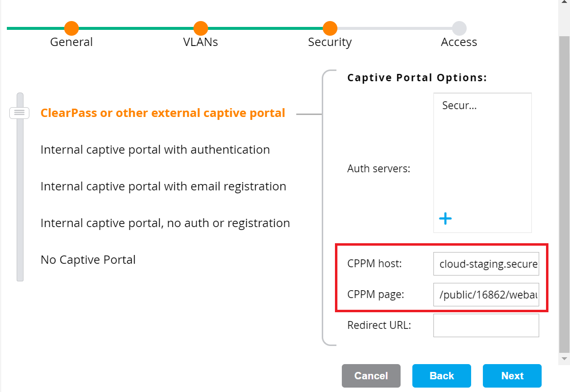Screen dimensions: 570x392
Task: Proceed with the Next button
Action: (512, 376)
